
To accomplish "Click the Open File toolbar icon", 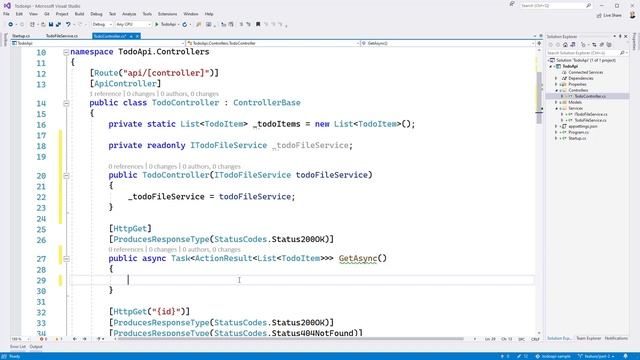I will (x=43, y=24).
